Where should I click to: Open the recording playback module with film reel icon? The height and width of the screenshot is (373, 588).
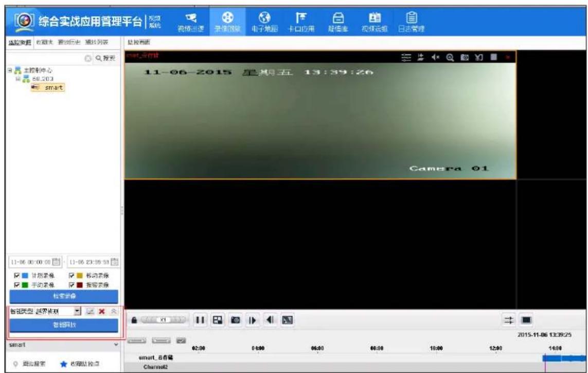[227, 22]
